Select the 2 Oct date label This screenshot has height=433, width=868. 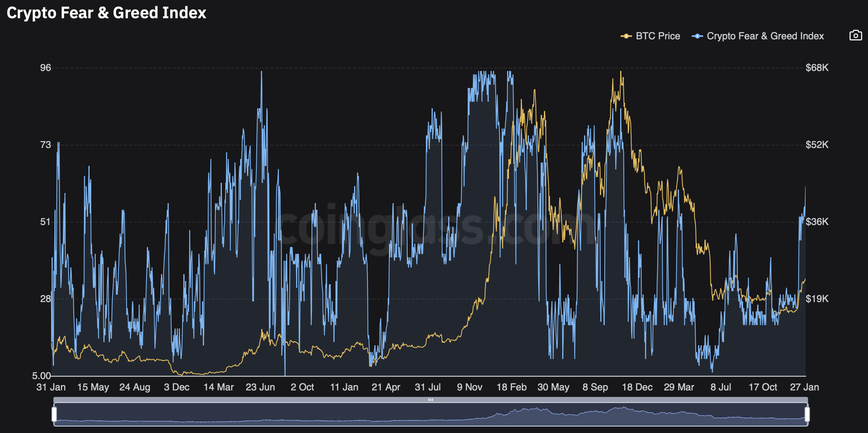302,387
